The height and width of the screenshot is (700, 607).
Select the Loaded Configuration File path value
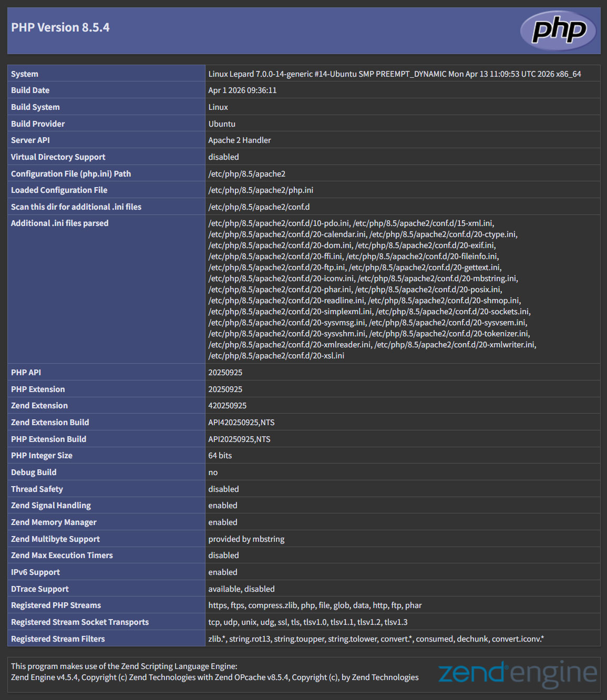click(x=261, y=190)
